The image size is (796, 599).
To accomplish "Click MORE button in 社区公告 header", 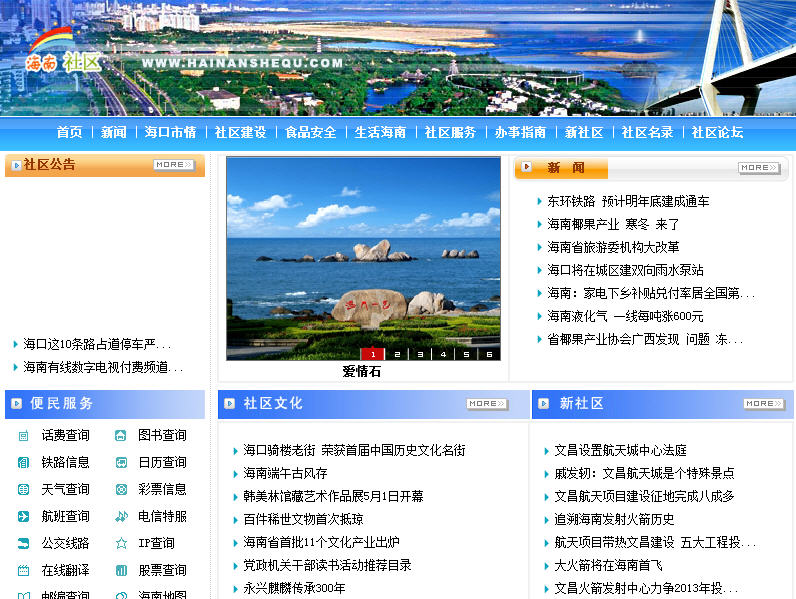I will (173, 165).
